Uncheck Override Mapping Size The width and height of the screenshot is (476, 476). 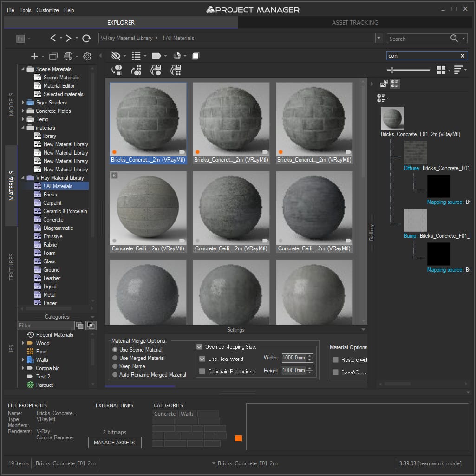coord(200,346)
